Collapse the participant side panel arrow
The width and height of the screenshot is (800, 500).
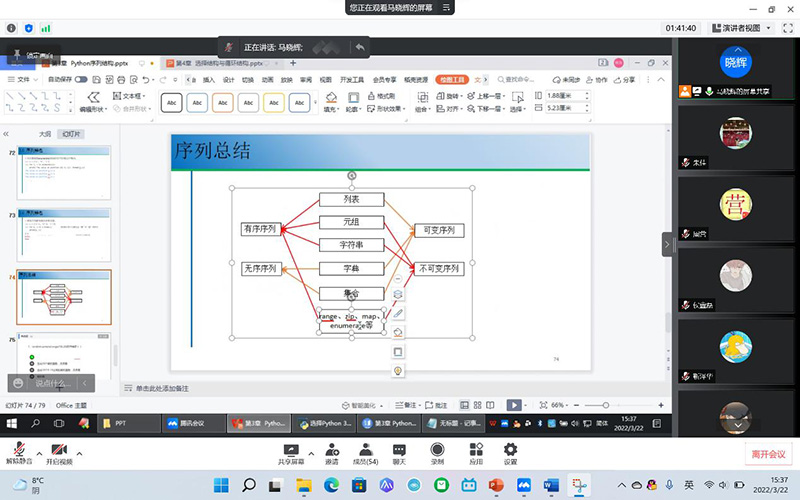[x=667, y=244]
